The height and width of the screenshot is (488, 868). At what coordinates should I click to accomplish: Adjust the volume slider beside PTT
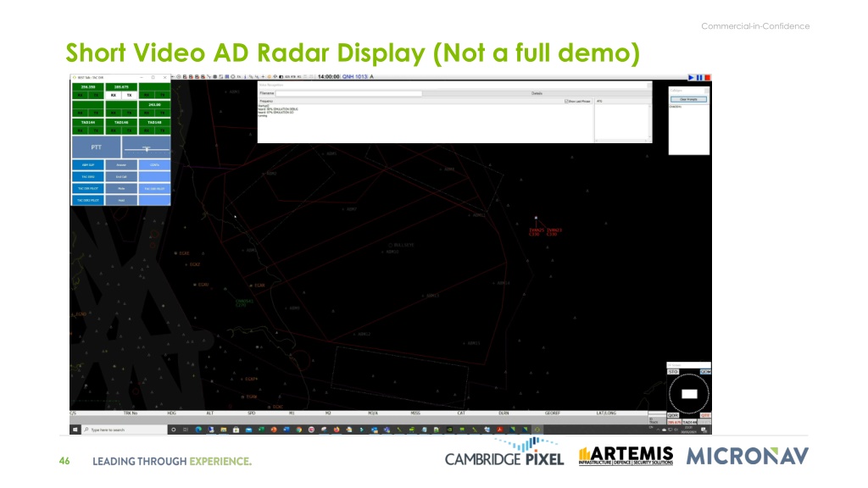tap(147, 149)
